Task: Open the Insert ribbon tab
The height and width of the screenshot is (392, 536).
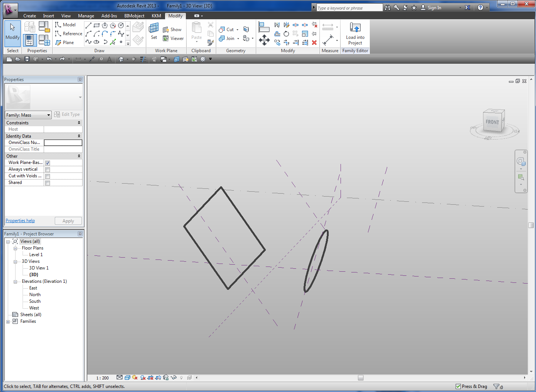Action: (48, 16)
